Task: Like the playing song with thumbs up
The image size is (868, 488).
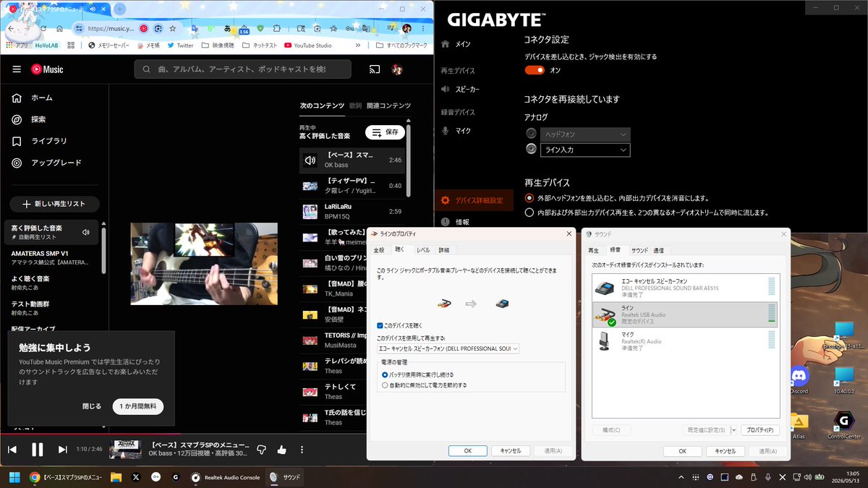Action: point(282,450)
